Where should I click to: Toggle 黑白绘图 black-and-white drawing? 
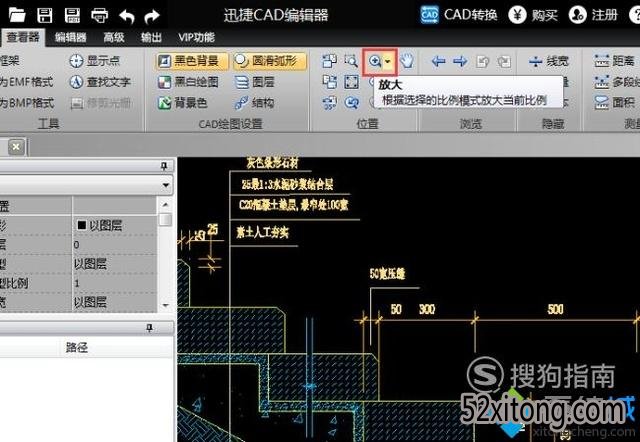pos(188,82)
